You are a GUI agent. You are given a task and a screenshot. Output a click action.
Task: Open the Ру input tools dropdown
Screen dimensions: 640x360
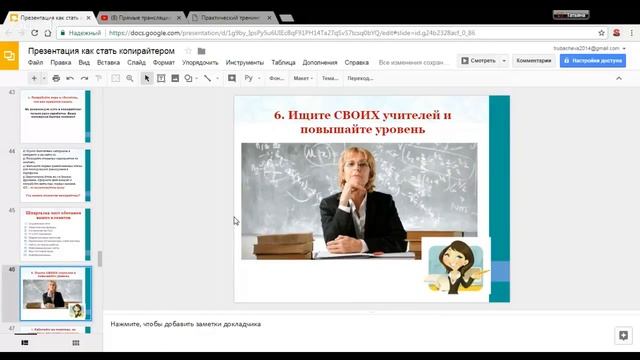[x=252, y=78]
